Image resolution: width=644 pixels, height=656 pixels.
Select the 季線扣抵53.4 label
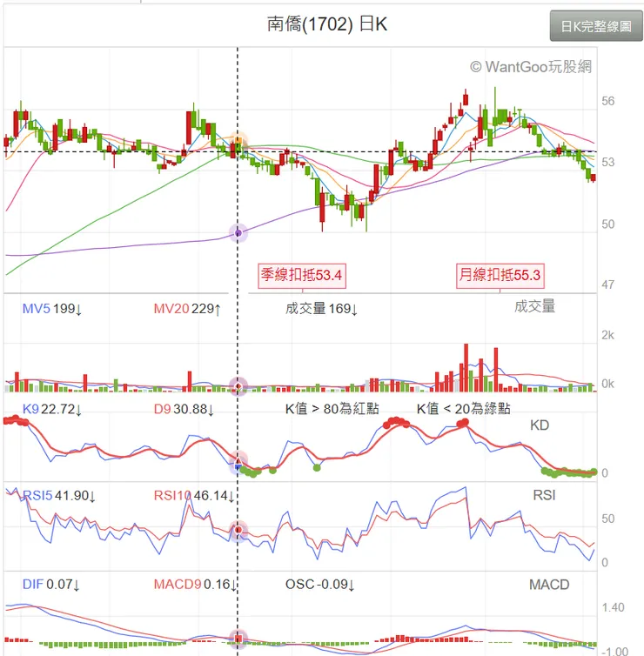(303, 276)
